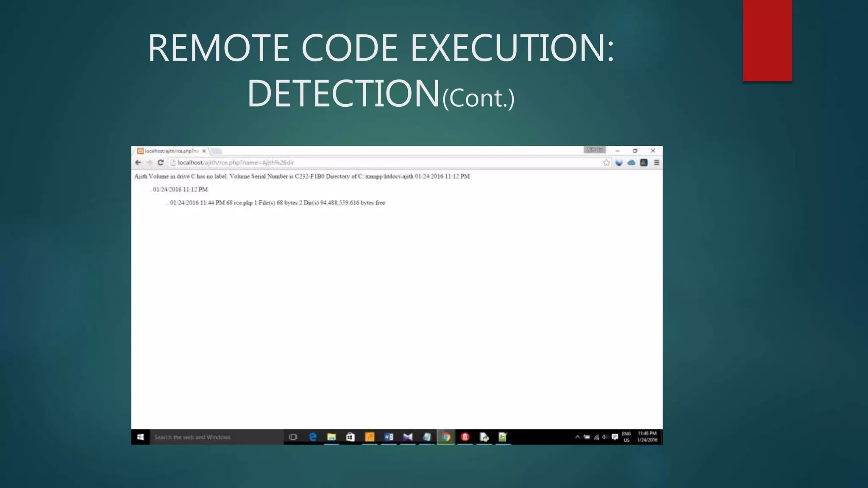The width and height of the screenshot is (868, 488).
Task: Open the green notepad taskbar icon
Action: (x=503, y=437)
